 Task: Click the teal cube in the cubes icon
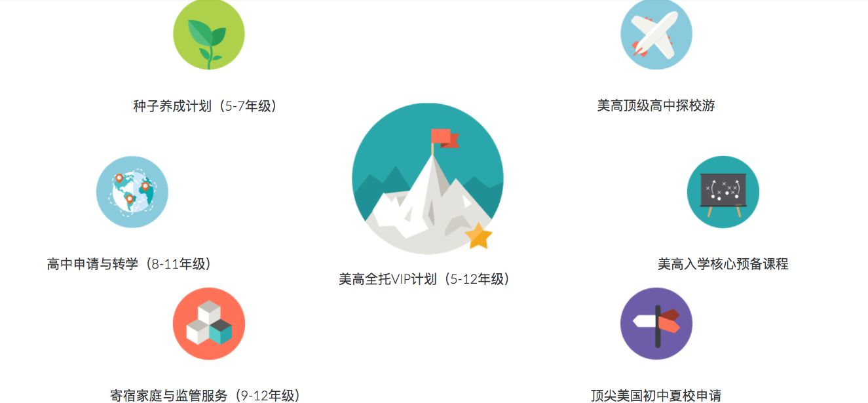(x=221, y=332)
